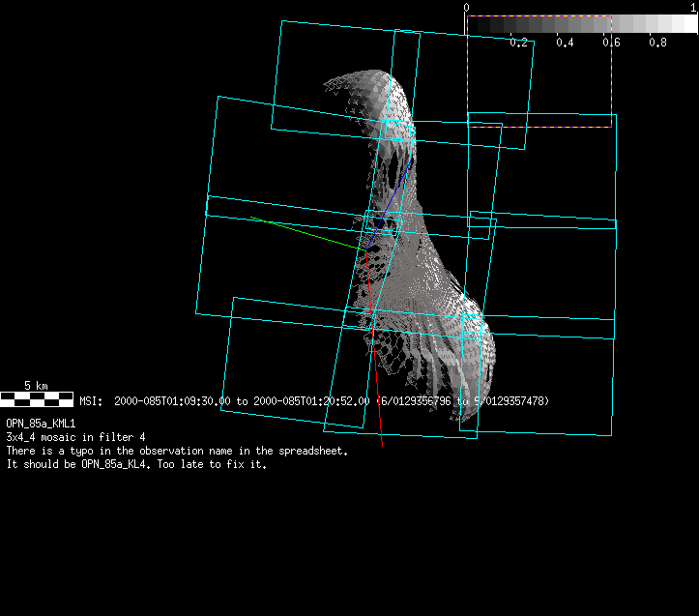Click the 0.2 tick label on color bar
Viewport: 699px width, 616px height.
[519, 43]
